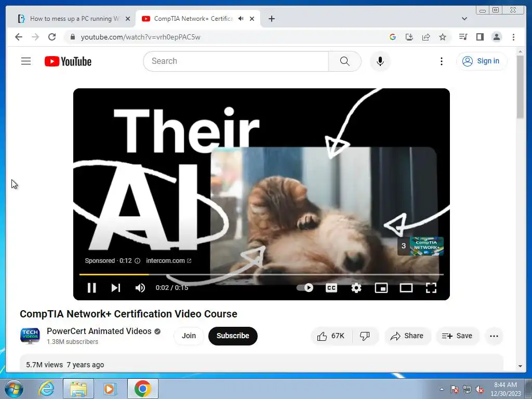This screenshot has height=399, width=532.
Task: Subscribe to the channel
Action: pyautogui.click(x=233, y=336)
